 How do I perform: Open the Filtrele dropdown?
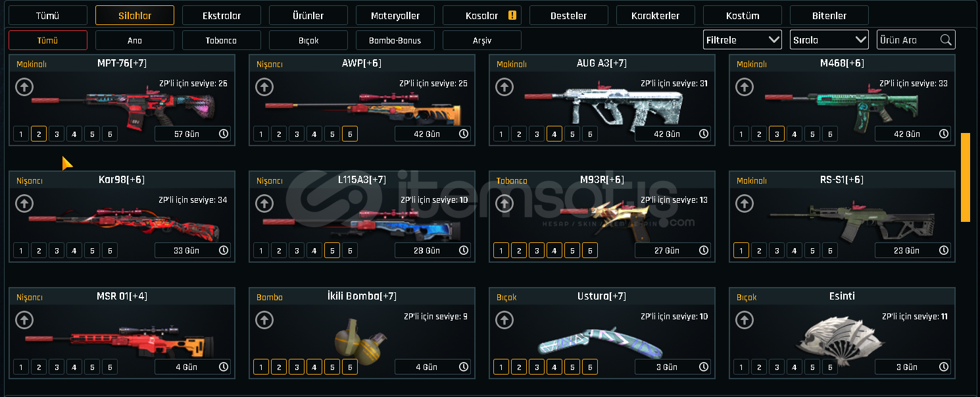(743, 40)
